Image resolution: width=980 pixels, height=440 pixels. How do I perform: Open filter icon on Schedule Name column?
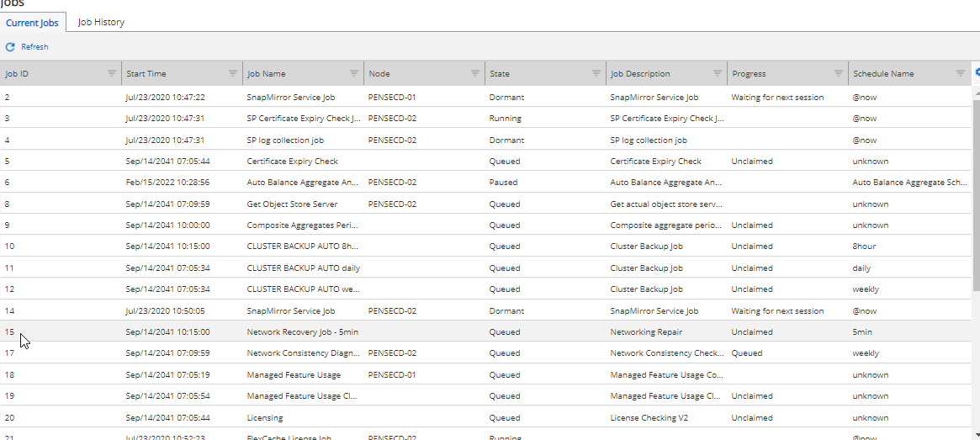click(x=961, y=73)
